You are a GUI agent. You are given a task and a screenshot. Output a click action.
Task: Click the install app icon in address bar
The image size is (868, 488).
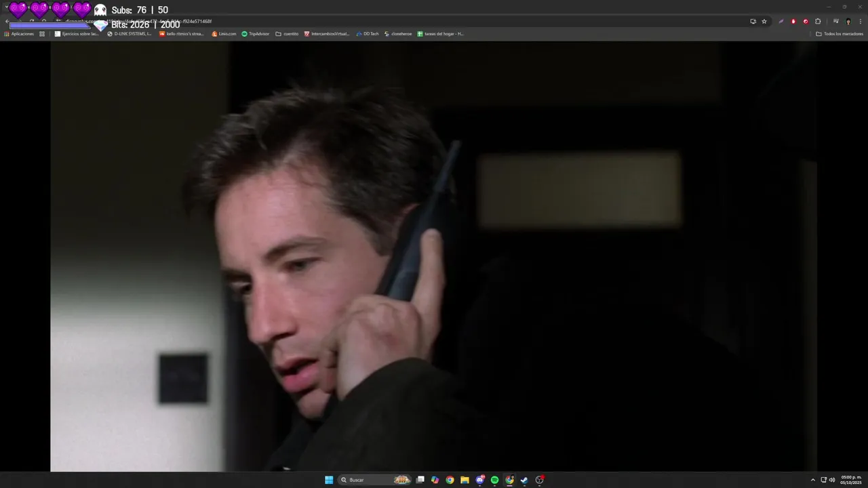753,21
